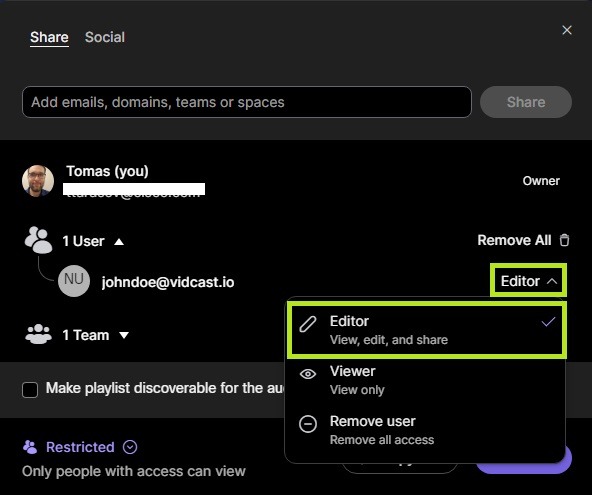Click the NU avatar for johndoe

pyautogui.click(x=74, y=281)
